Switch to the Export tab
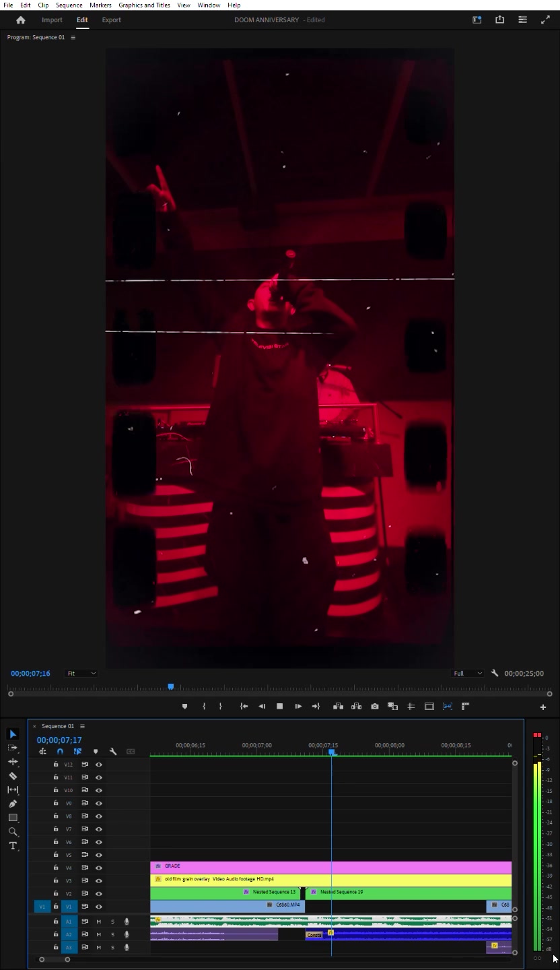The height and width of the screenshot is (970, 560). pyautogui.click(x=112, y=20)
